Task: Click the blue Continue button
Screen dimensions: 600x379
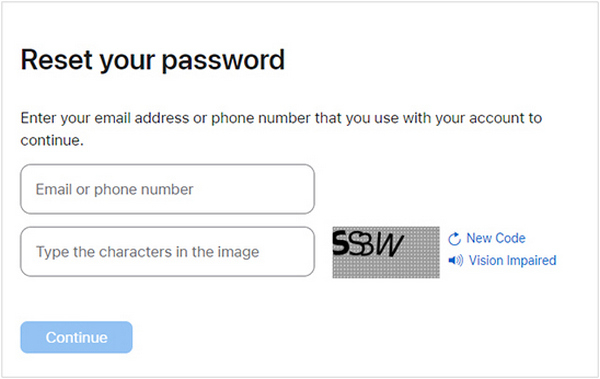Action: click(77, 337)
